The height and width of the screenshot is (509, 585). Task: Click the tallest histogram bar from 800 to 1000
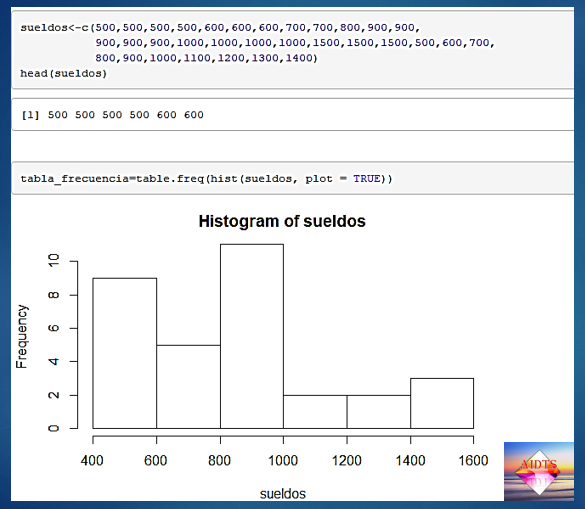252,336
